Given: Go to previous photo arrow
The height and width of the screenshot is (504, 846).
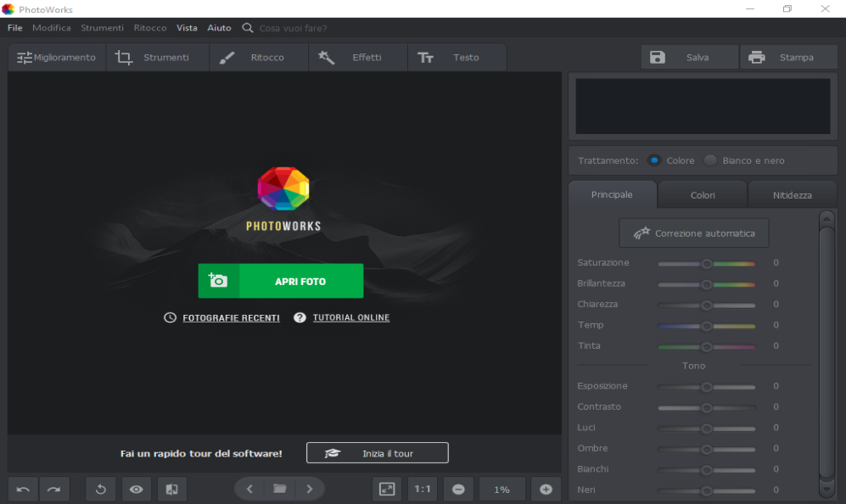Looking at the screenshot, I should (x=249, y=489).
